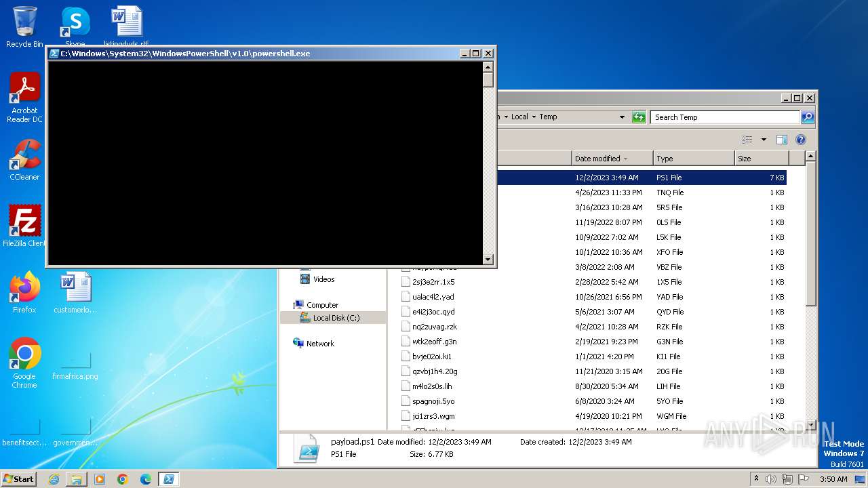Open the Action Center flag icon
868x488 pixels.
[x=804, y=479]
